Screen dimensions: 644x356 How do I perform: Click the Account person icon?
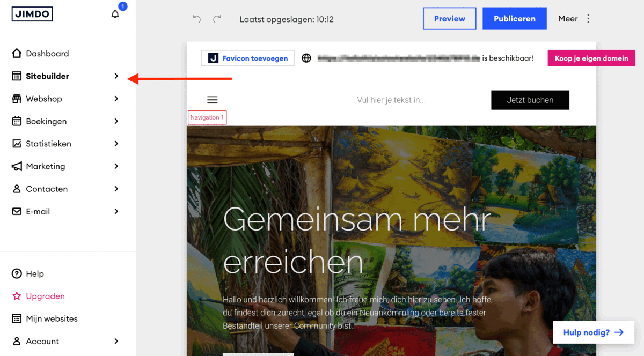pyautogui.click(x=17, y=341)
